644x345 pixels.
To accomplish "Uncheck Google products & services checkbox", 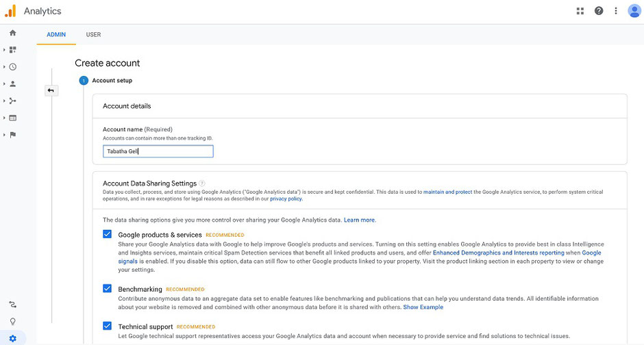I will click(107, 234).
